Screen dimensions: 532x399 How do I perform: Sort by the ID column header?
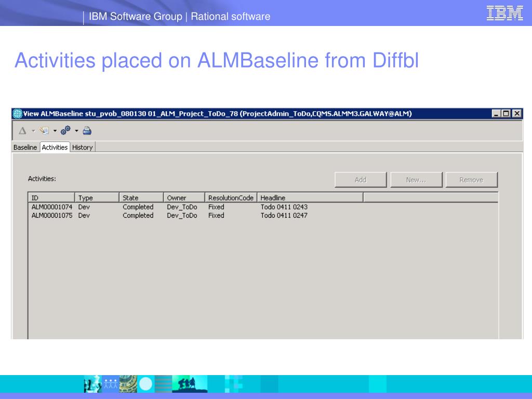[x=51, y=198]
